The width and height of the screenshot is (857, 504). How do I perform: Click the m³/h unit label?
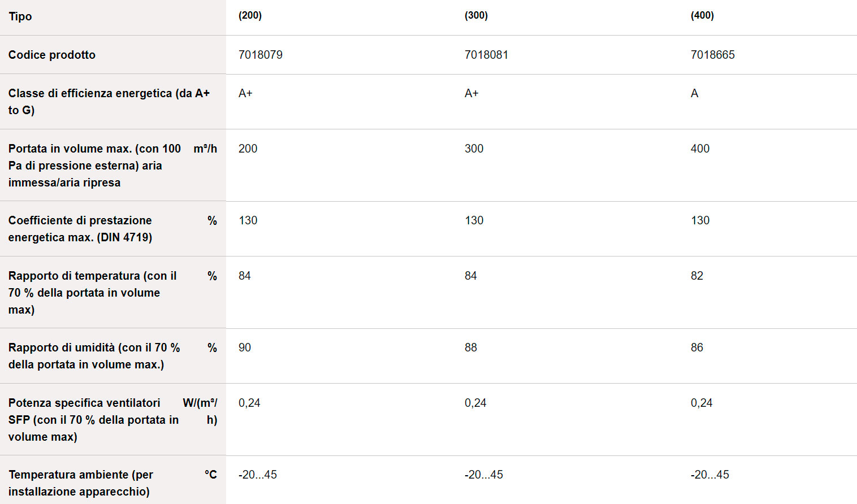[x=205, y=149]
